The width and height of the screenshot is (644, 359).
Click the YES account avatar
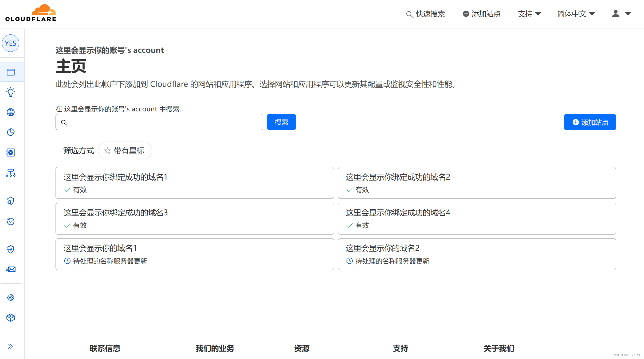(x=11, y=43)
